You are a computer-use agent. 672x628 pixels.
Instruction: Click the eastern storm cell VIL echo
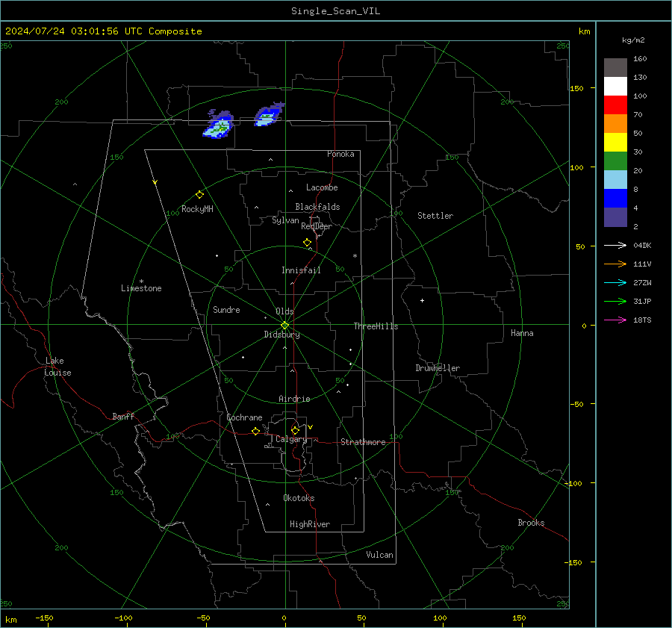(x=268, y=115)
